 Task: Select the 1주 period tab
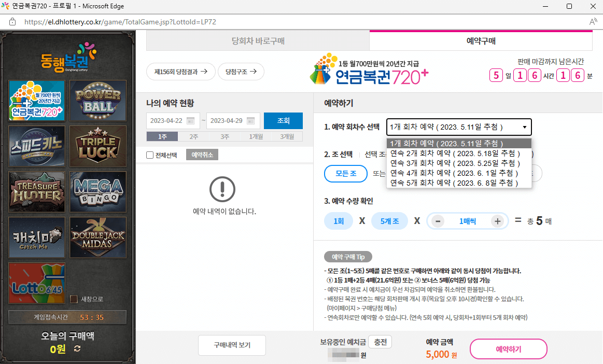point(162,136)
